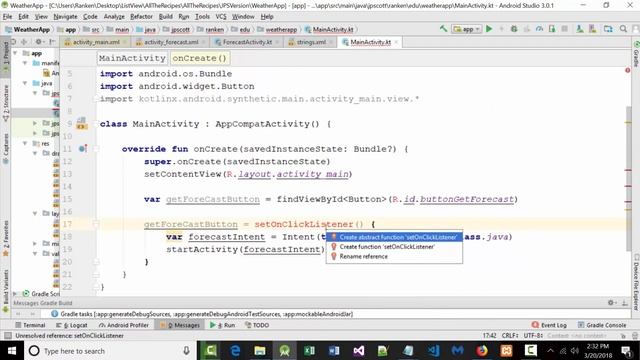
Task: Expand the Gradle Scripts node
Action: coord(16,293)
